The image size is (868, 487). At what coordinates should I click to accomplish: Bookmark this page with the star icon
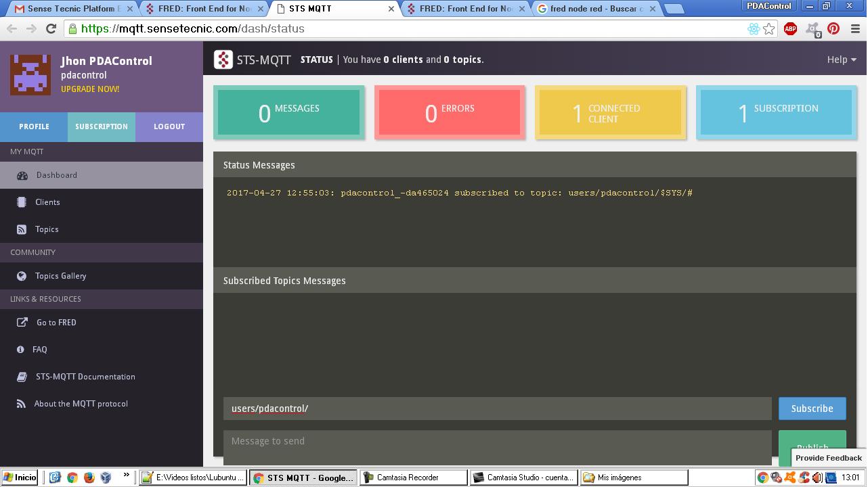click(x=769, y=28)
